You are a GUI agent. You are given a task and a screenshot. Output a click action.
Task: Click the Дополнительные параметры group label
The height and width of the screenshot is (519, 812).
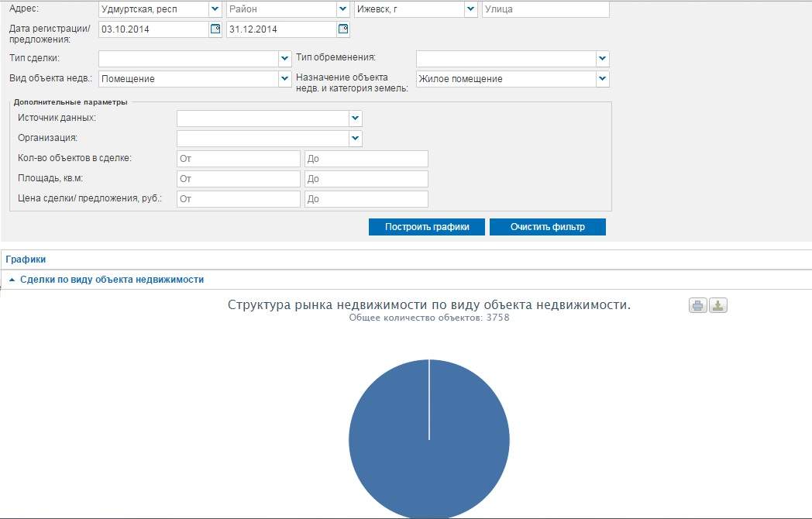coord(71,102)
